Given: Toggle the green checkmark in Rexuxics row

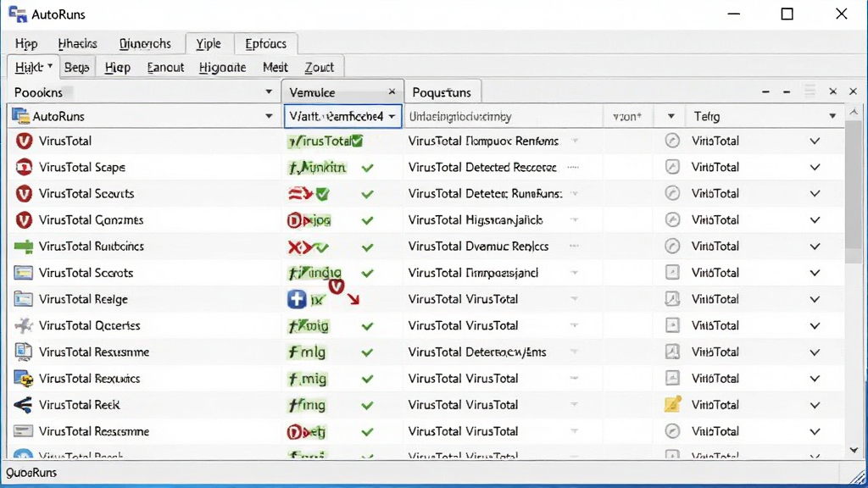Looking at the screenshot, I should (368, 379).
